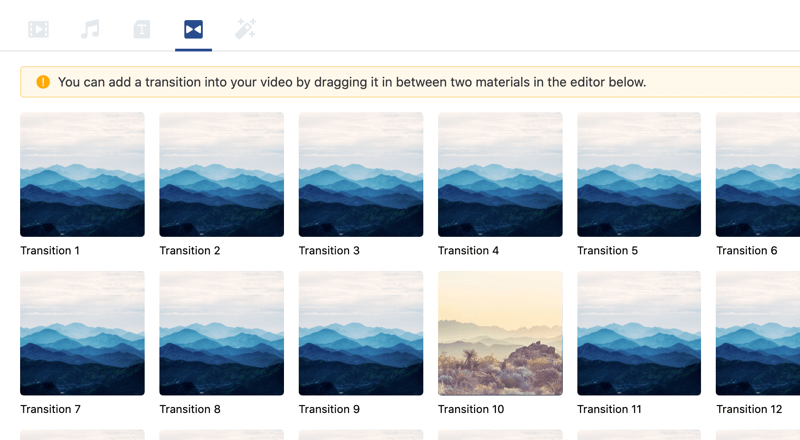Pick the Transition 8 thumbnail
Screen dimensions: 800x440
221,333
